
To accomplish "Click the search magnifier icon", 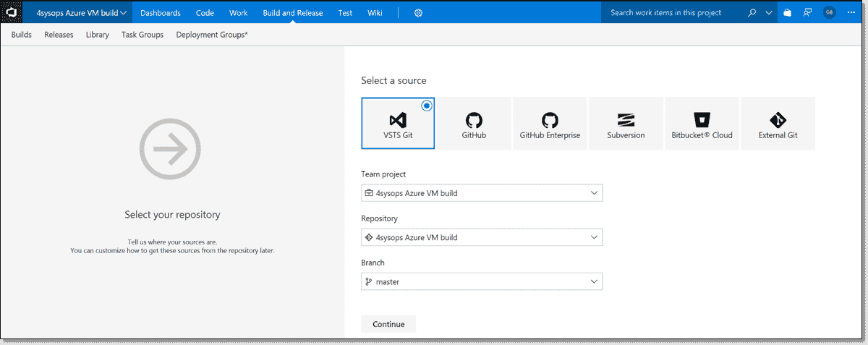I will click(x=752, y=12).
